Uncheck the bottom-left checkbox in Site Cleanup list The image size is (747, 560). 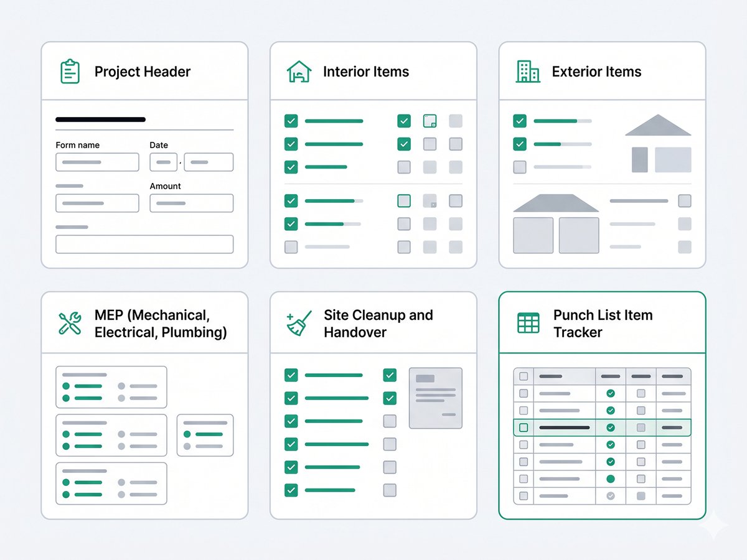tap(291, 490)
